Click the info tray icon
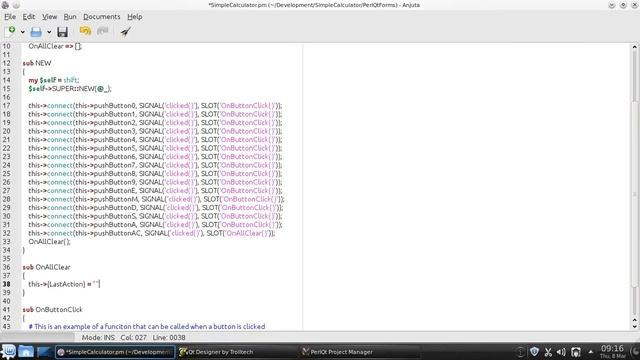The image size is (640, 360). pyautogui.click(x=520, y=352)
